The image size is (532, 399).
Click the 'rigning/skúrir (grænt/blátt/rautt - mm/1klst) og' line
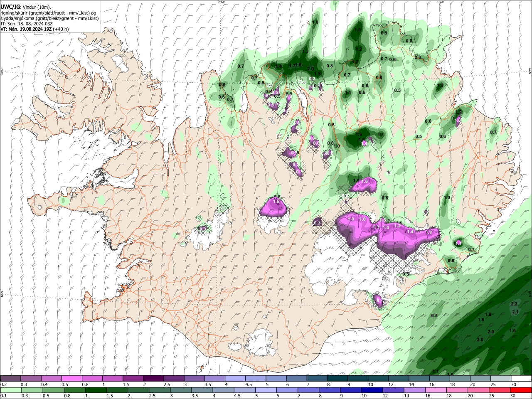pyautogui.click(x=48, y=13)
